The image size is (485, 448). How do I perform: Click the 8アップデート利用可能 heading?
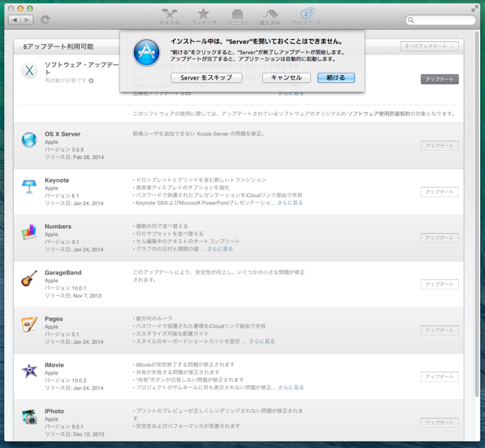coord(58,47)
